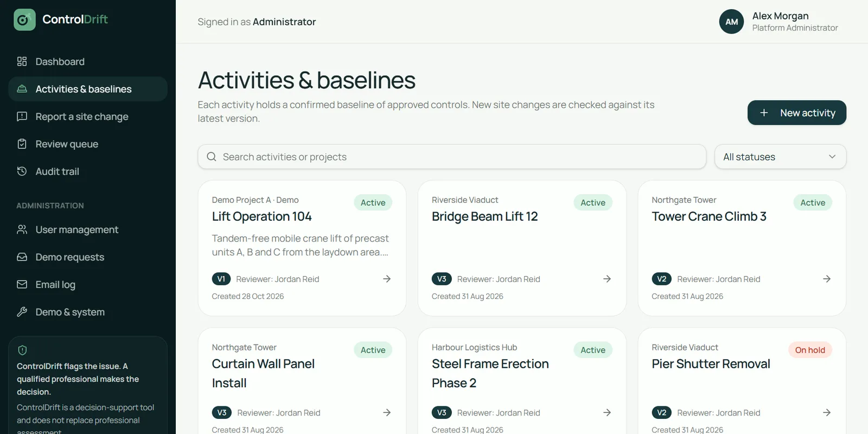Open the Steel Frame Erection Phase 2 title

tap(490, 373)
